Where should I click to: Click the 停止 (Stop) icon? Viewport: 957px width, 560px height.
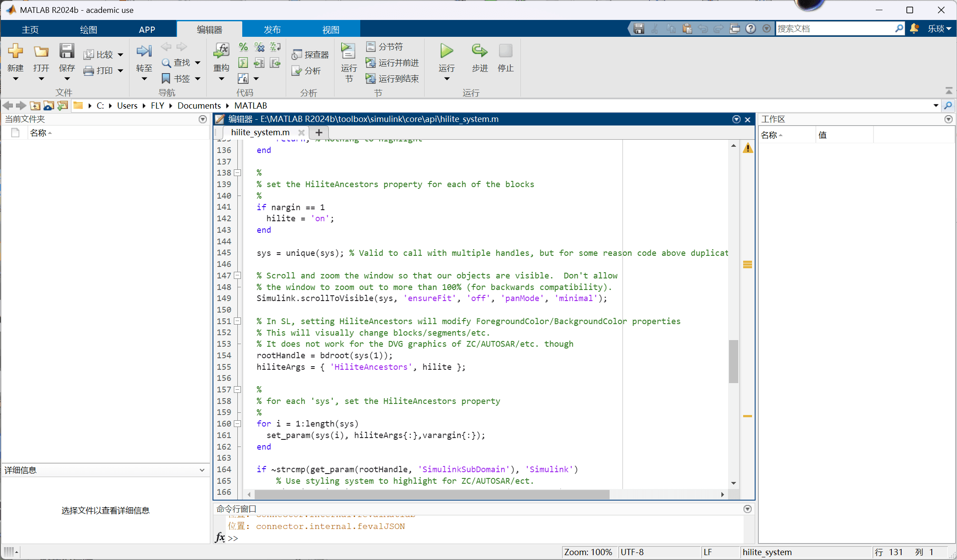506,51
